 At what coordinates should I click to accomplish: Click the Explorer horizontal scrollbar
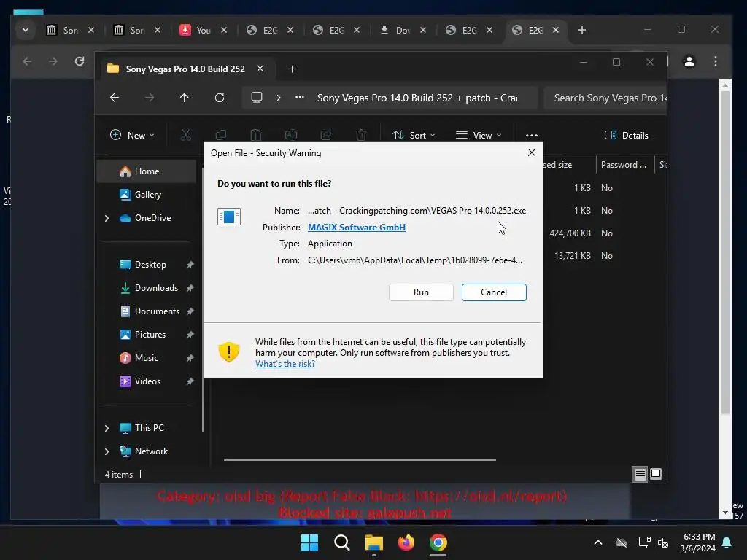(x=360, y=460)
